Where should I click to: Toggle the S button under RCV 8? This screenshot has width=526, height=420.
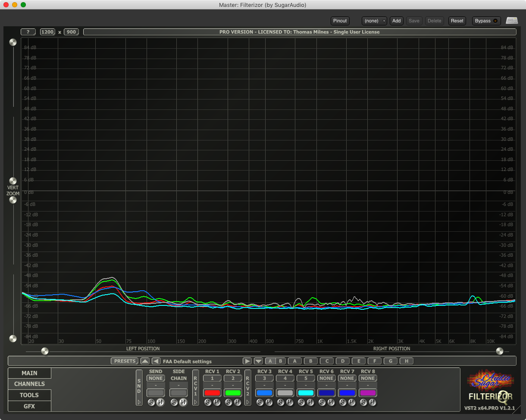tap(363, 402)
